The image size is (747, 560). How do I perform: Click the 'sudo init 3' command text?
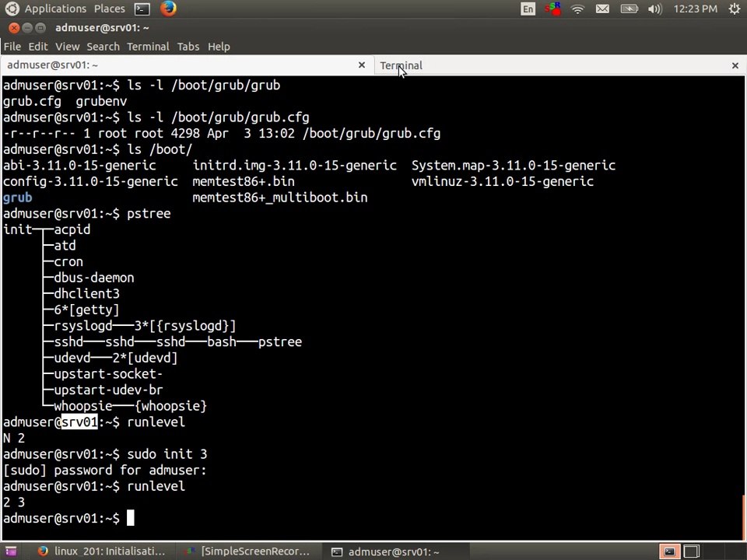(x=167, y=453)
